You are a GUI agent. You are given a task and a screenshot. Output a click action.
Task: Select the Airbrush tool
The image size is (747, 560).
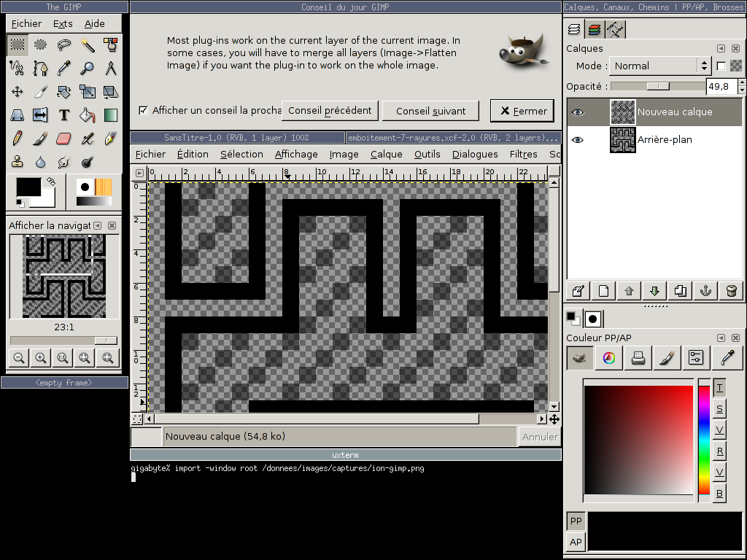88,138
